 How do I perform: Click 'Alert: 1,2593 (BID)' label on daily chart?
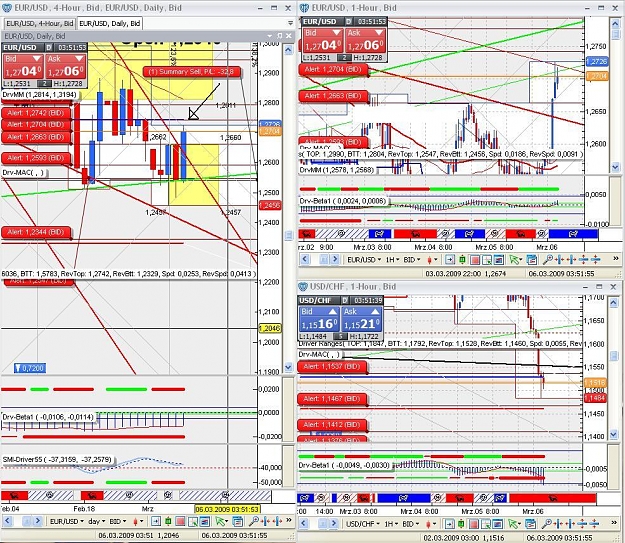point(36,158)
